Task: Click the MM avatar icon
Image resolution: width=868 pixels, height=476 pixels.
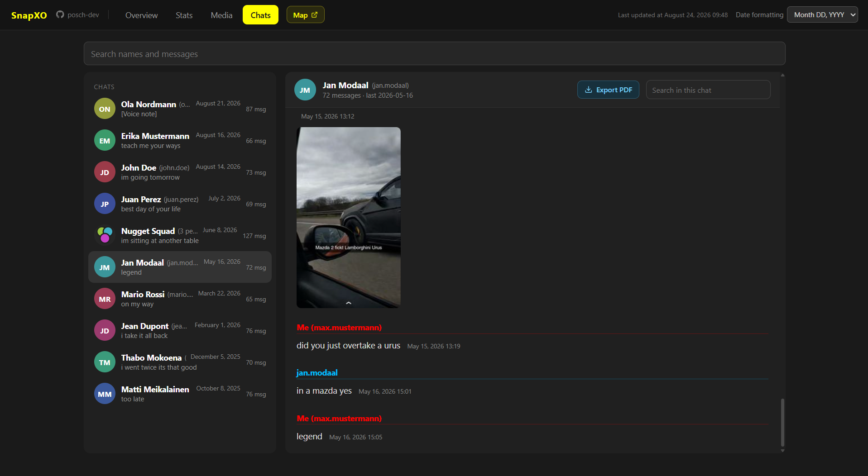Action: [105, 394]
